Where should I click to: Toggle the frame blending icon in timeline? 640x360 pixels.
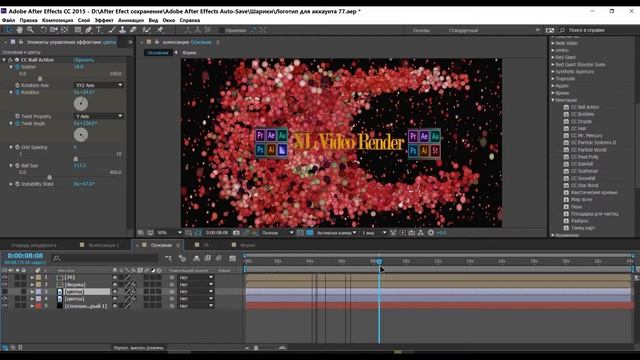pyautogui.click(x=207, y=258)
